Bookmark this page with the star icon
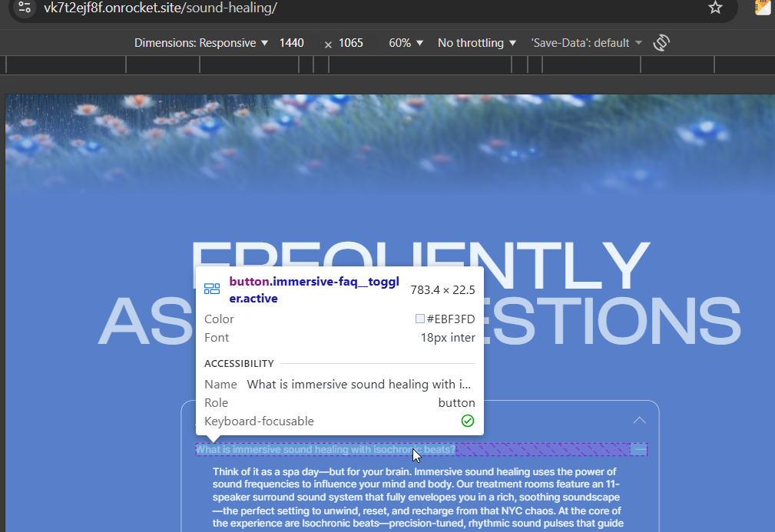The image size is (775, 532). (715, 8)
